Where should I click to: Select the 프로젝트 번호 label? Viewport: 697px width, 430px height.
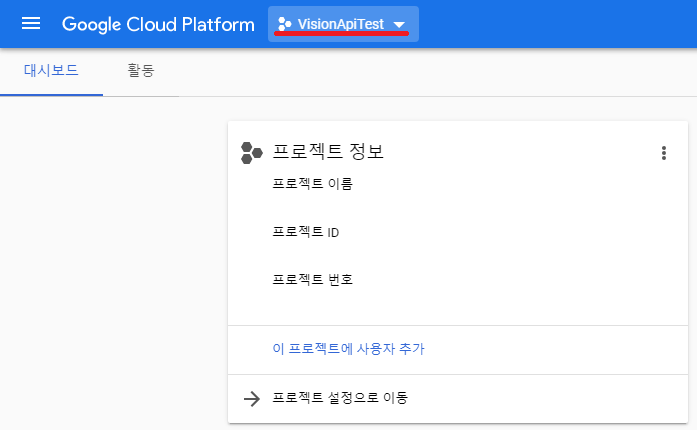[x=312, y=280]
